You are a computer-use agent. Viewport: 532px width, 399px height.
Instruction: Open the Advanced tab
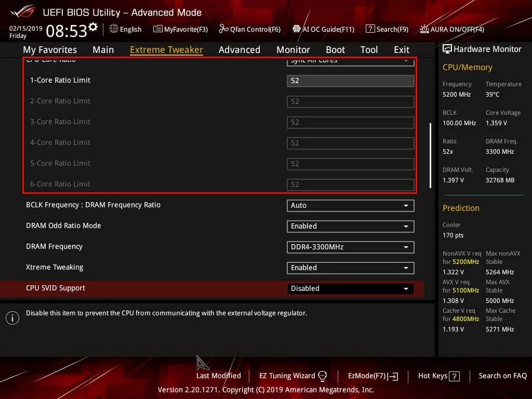239,50
